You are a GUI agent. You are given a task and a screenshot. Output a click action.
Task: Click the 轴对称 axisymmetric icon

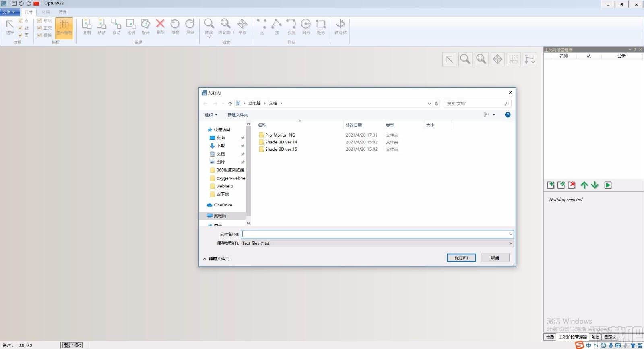(x=340, y=27)
